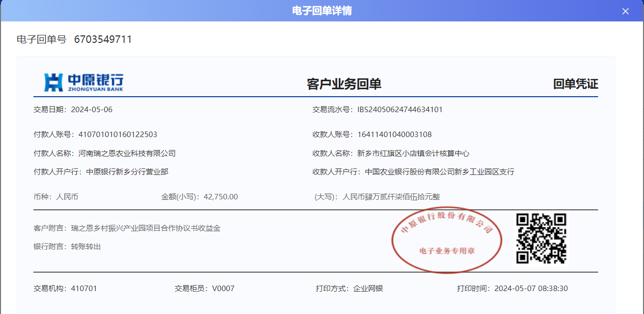Click the 客户业务回单 heading

(344, 84)
